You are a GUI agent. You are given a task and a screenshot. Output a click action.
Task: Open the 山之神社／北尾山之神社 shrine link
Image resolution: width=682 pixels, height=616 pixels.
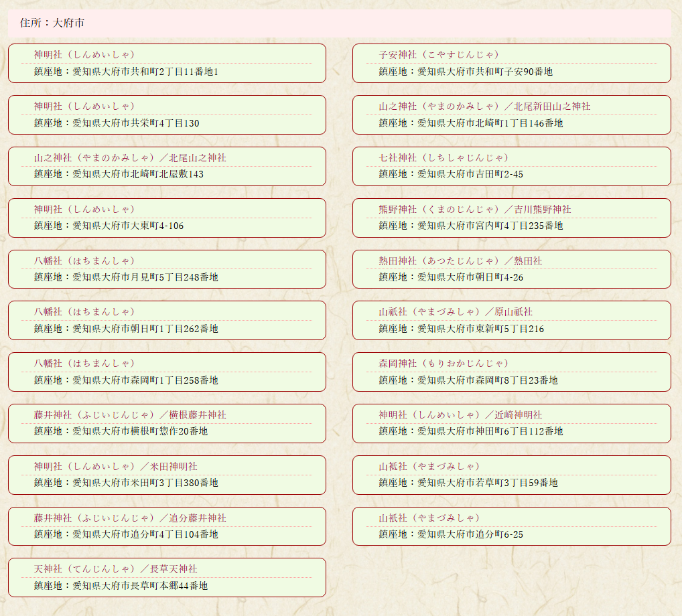pyautogui.click(x=130, y=158)
